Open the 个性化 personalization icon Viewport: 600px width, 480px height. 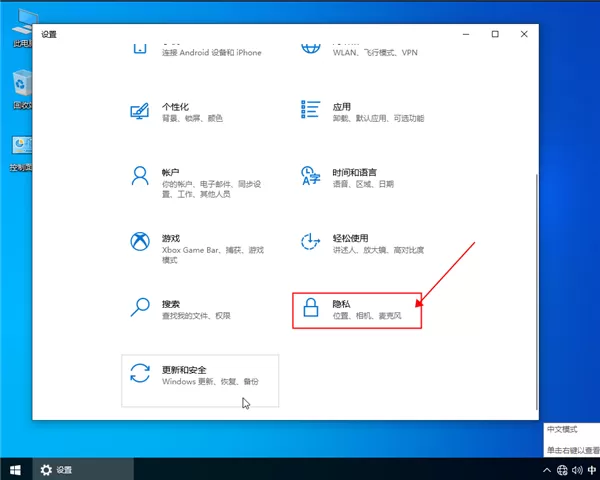(140, 111)
